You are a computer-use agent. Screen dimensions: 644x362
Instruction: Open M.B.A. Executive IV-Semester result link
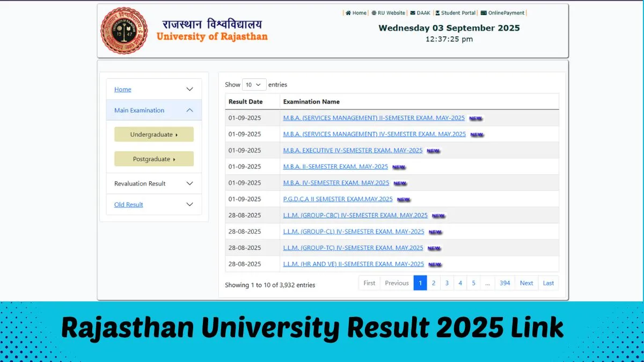[353, 150]
